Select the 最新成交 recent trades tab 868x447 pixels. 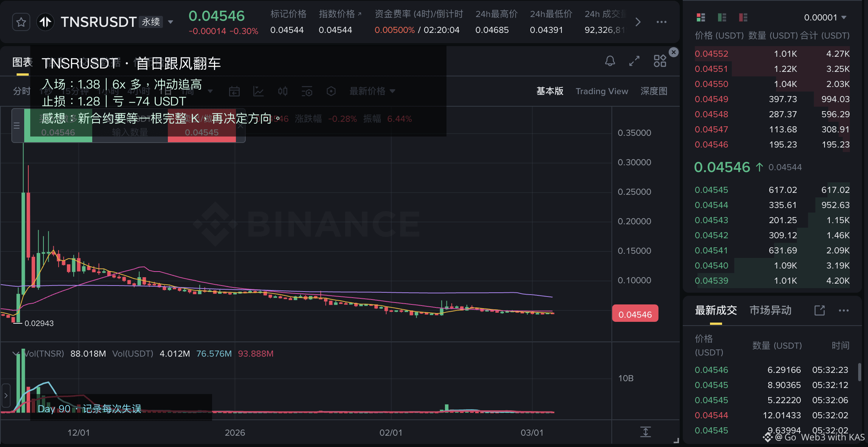click(x=716, y=310)
